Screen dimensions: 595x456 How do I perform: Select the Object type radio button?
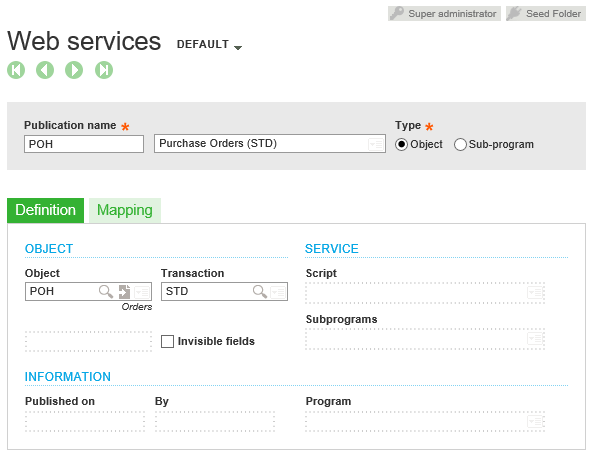[x=401, y=145]
